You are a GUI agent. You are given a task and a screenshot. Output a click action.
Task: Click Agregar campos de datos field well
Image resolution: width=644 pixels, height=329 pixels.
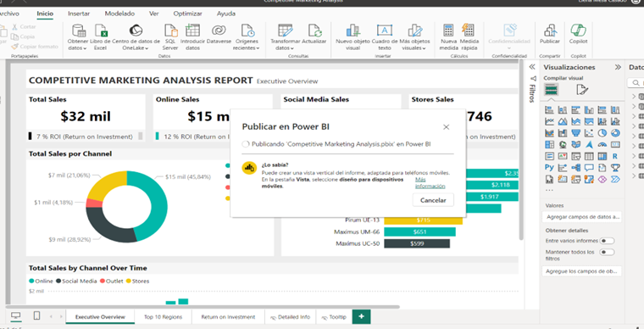[x=581, y=217]
